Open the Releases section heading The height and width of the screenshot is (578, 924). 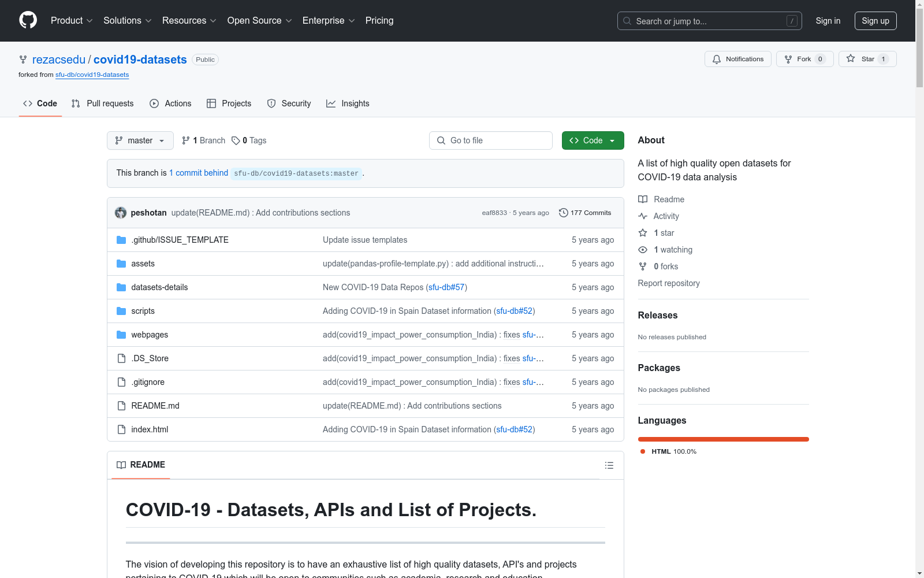[x=658, y=315]
